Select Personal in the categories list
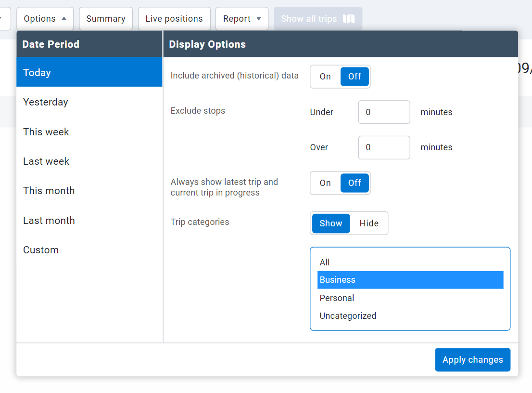This screenshot has width=532, height=393. coord(337,298)
